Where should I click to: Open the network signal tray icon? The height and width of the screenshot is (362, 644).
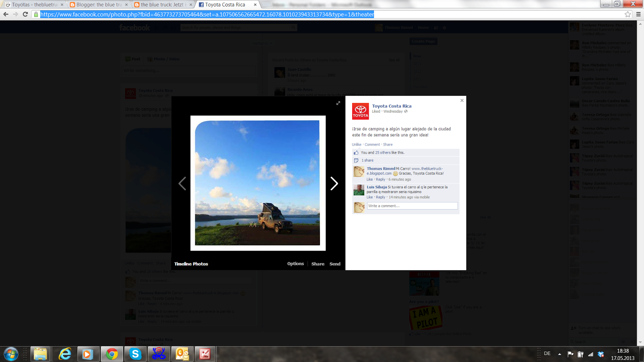[x=590, y=354]
